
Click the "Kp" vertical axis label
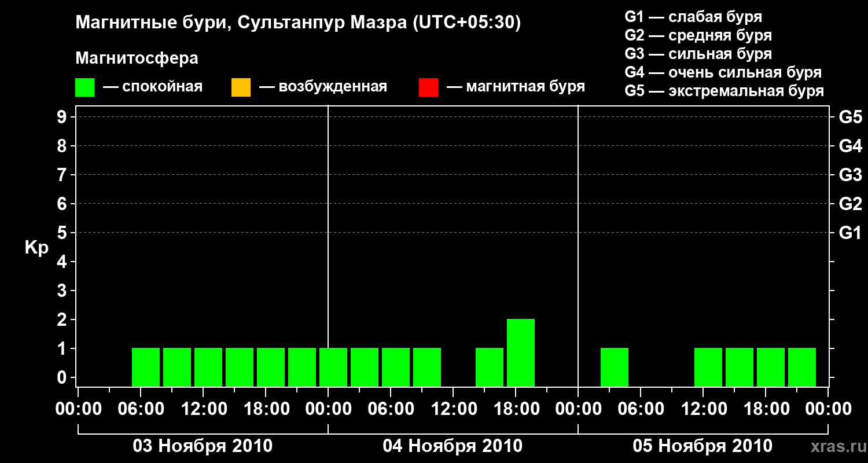click(37, 248)
